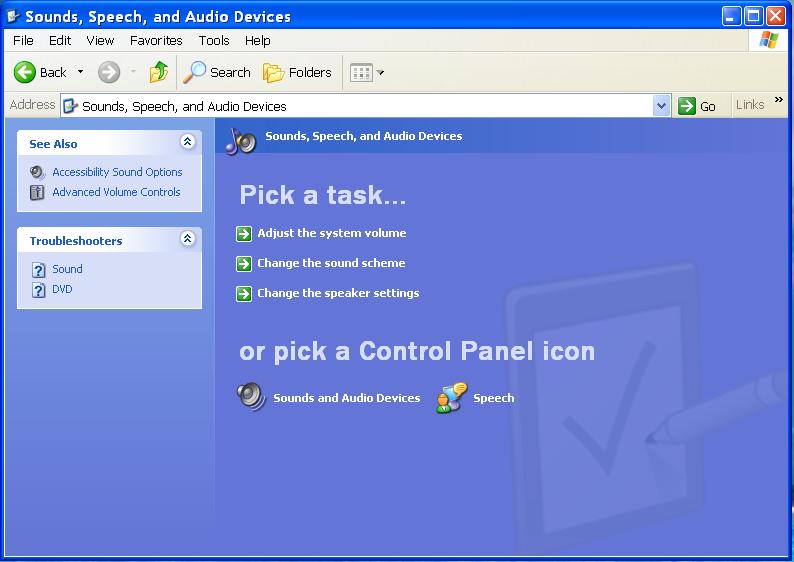Click Change the speaker settings link
This screenshot has height=562, width=794.
338,293
